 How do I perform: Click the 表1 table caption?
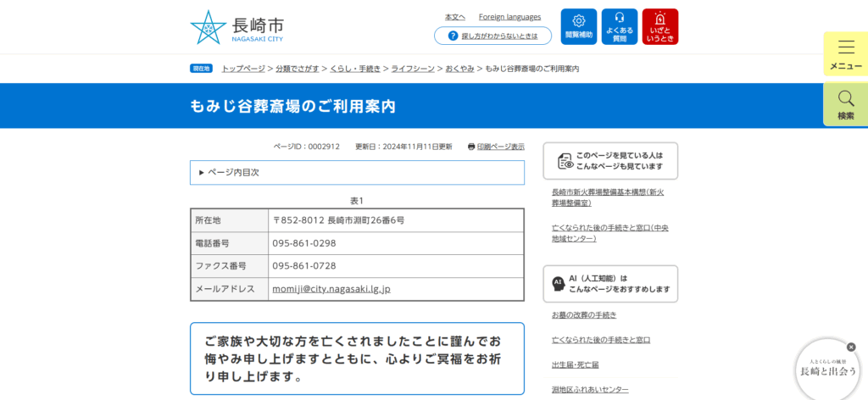(357, 200)
